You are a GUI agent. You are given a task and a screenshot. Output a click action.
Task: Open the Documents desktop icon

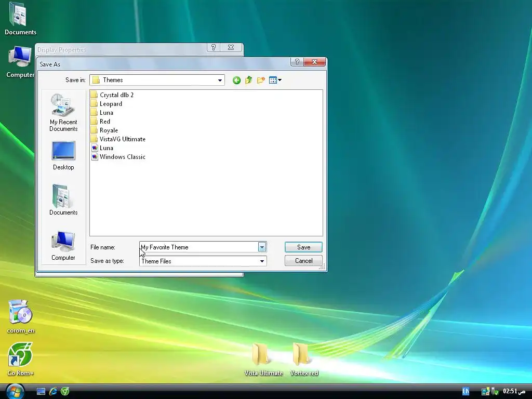tap(20, 19)
